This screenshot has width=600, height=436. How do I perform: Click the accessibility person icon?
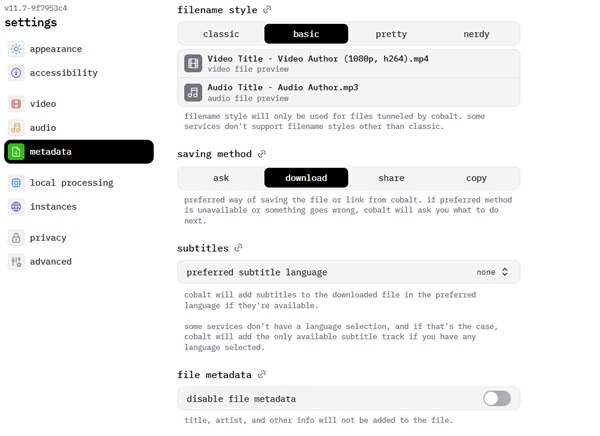[x=16, y=73]
